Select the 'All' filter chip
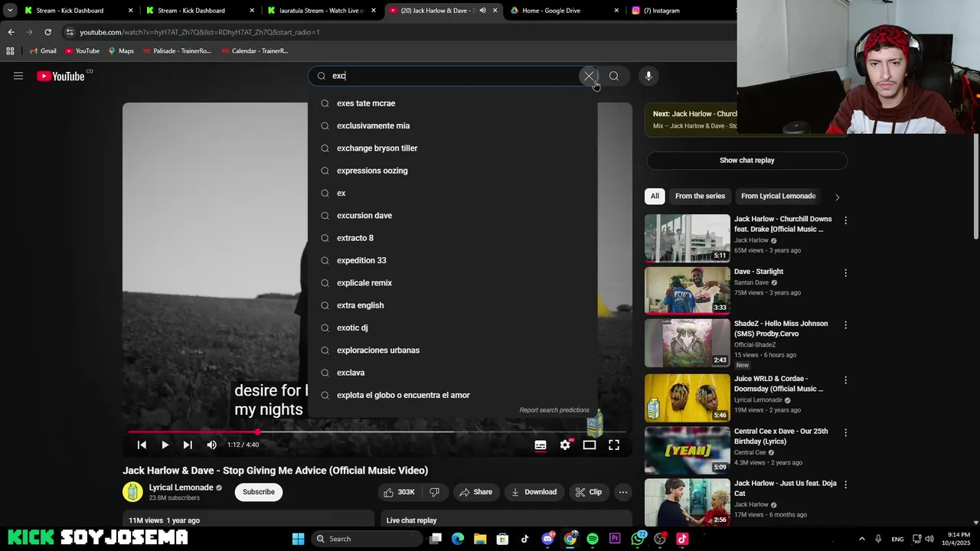This screenshot has height=551, width=980. 655,196
